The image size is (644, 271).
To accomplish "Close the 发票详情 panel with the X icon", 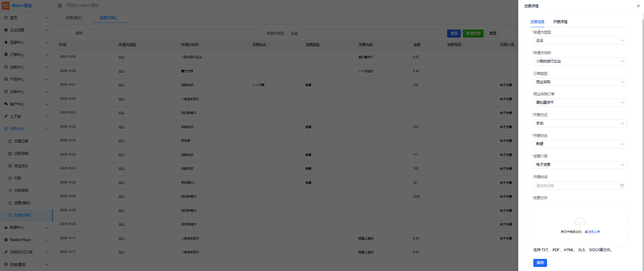I will 638,6.
